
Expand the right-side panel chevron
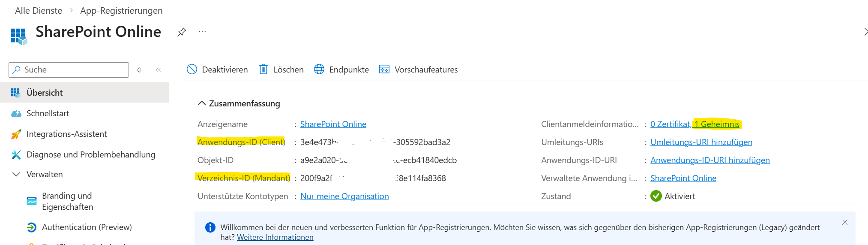(865, 32)
